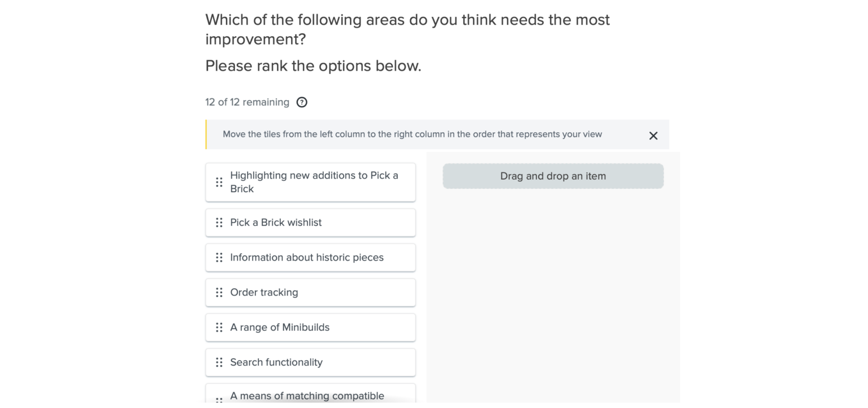
Task: Click the help question mark icon
Action: [x=302, y=102]
